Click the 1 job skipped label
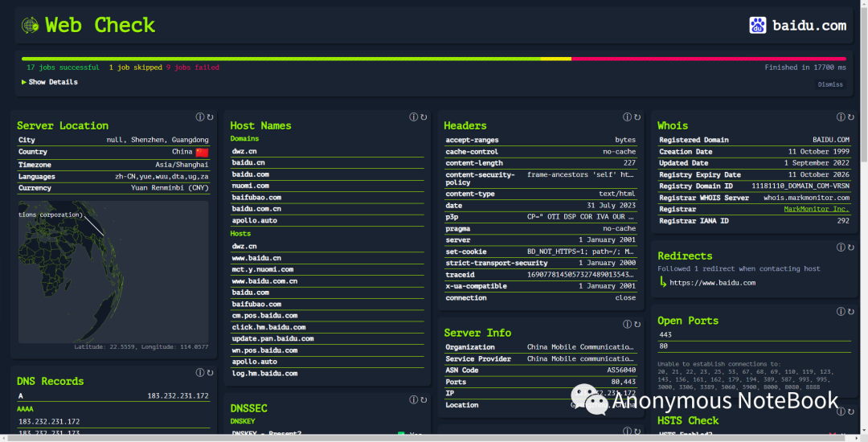 135,68
